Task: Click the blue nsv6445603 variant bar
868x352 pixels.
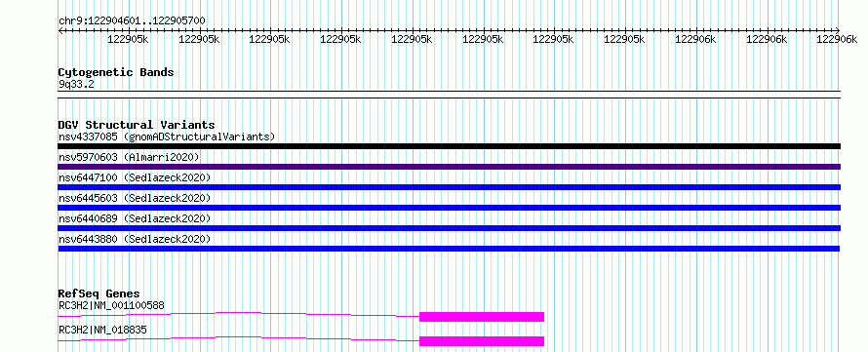Action: (x=450, y=208)
